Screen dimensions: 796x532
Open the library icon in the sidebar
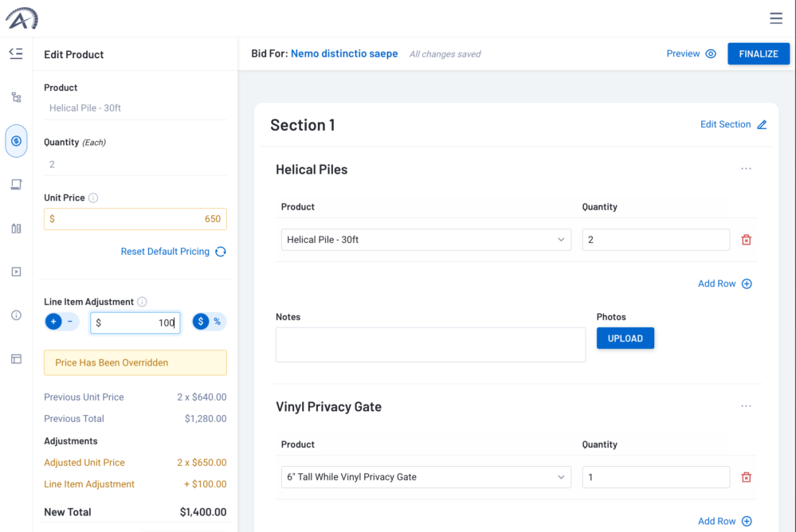[x=15, y=228]
